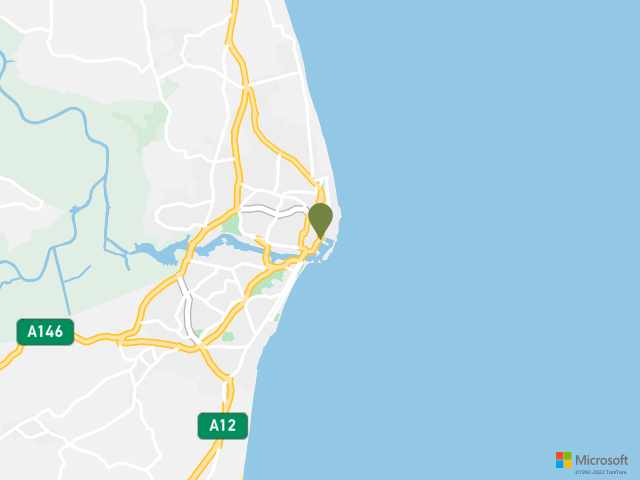Click the green park north of the lake

click(x=232, y=225)
